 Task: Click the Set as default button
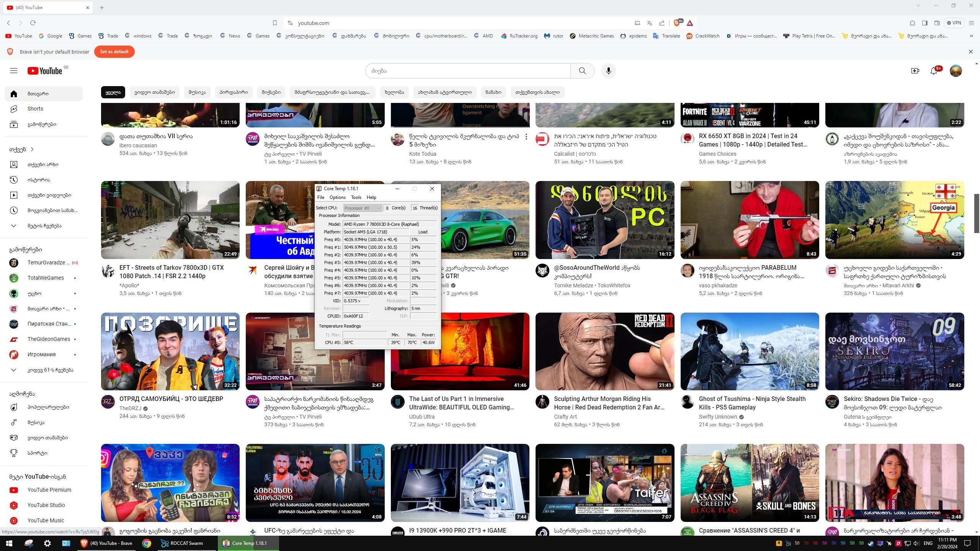(114, 52)
